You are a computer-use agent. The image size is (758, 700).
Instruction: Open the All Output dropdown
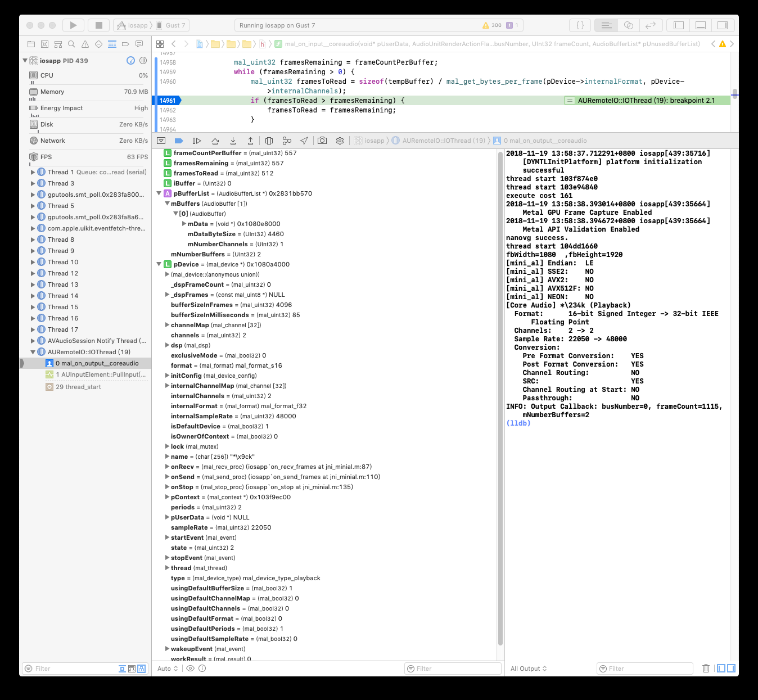[527, 668]
